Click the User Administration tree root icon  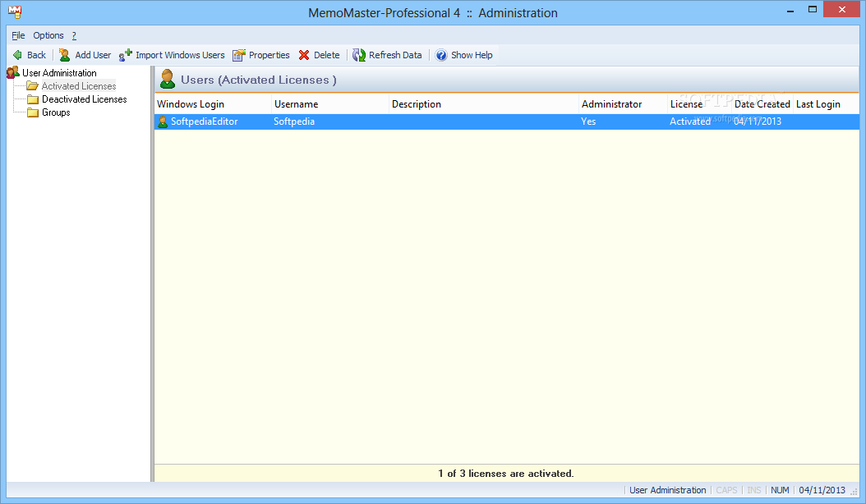tap(12, 73)
